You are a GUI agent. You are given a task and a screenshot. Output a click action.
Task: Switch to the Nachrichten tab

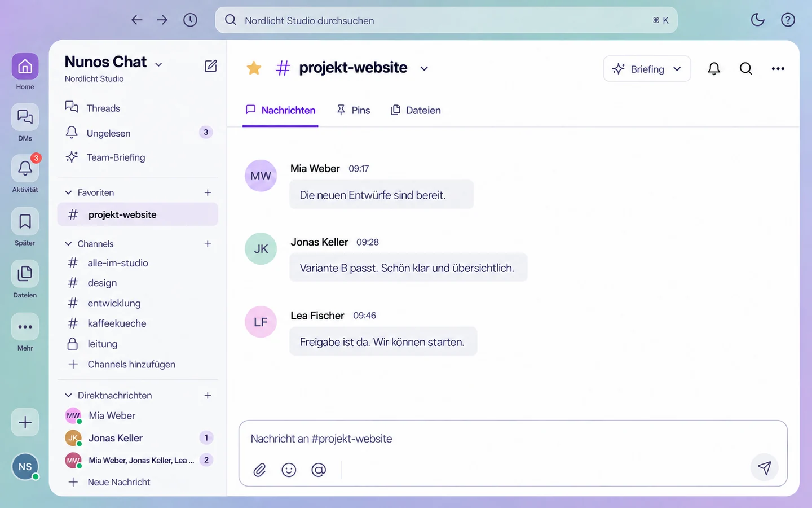tap(280, 110)
